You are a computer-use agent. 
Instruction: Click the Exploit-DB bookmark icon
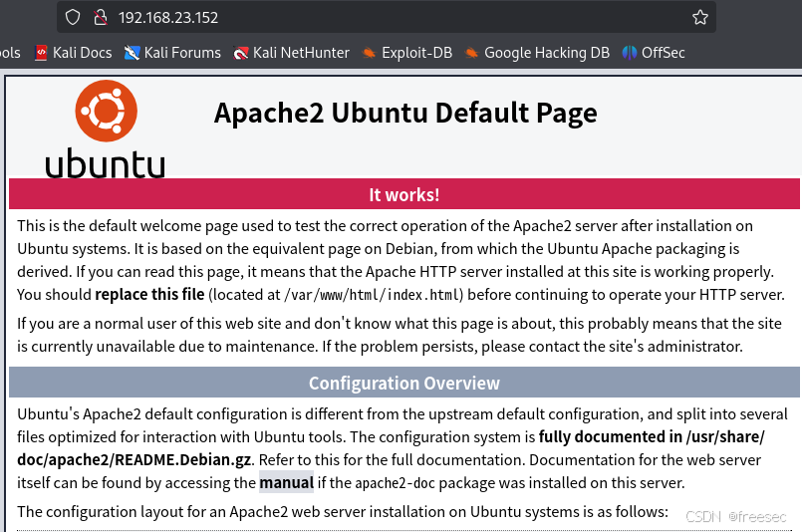pyautogui.click(x=369, y=53)
